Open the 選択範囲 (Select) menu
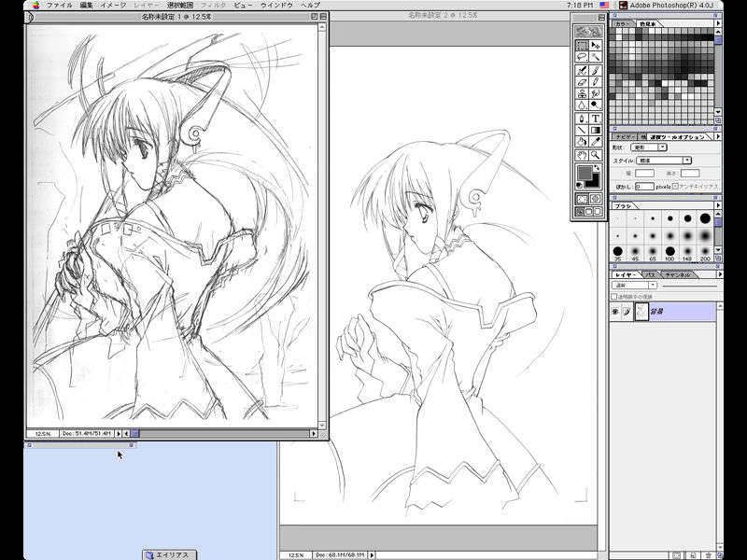Viewport: 747px width, 560px height. (180, 6)
